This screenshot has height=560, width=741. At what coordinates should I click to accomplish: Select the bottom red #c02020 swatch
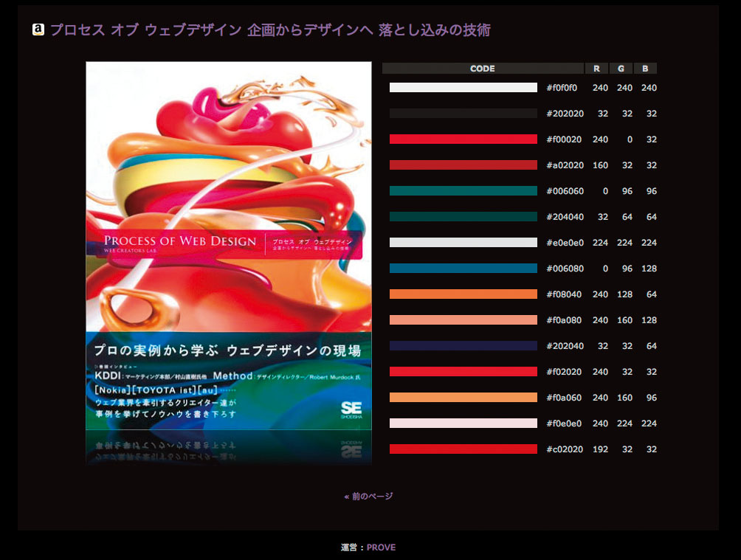coord(463,449)
